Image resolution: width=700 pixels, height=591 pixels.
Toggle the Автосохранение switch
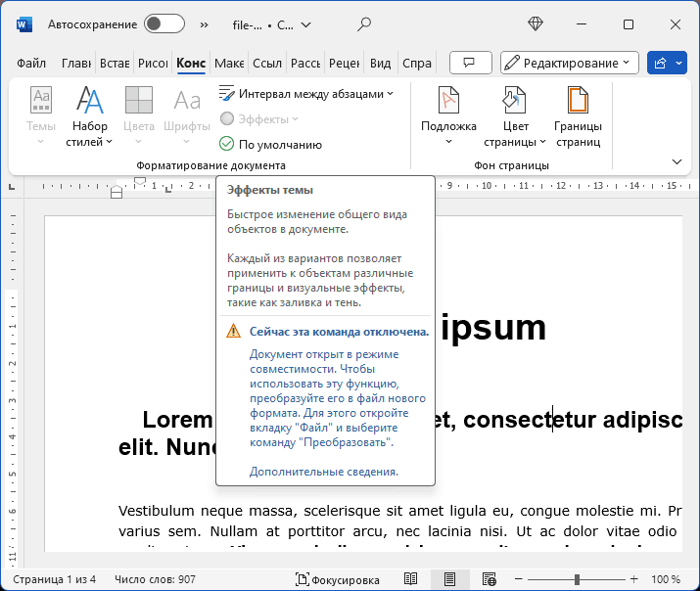click(164, 24)
